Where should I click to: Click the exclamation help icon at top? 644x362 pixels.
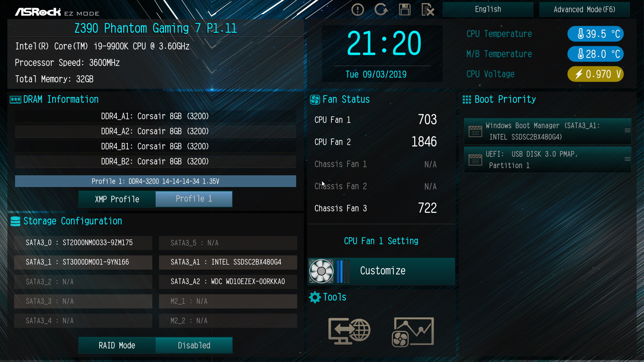click(358, 9)
